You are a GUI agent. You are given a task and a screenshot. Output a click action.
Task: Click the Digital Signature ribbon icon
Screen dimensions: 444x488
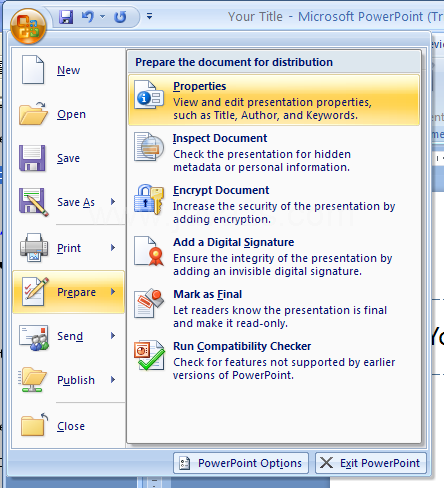pos(149,251)
